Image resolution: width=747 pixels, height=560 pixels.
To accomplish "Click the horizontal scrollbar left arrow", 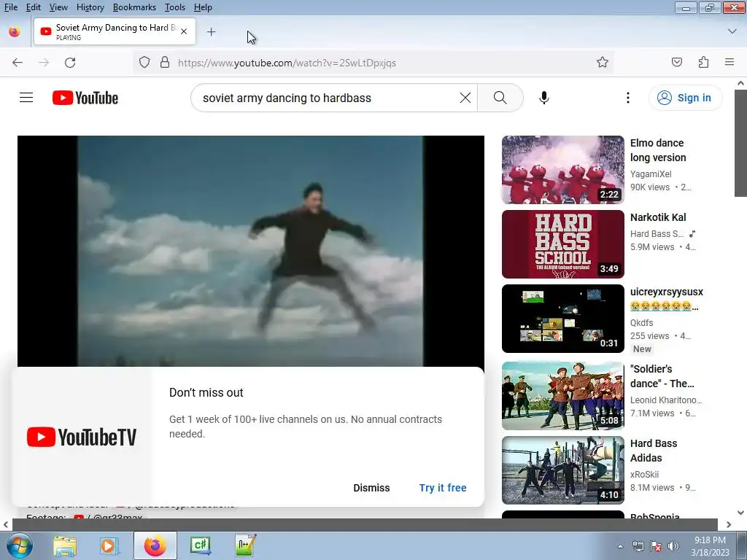I will tap(6, 524).
